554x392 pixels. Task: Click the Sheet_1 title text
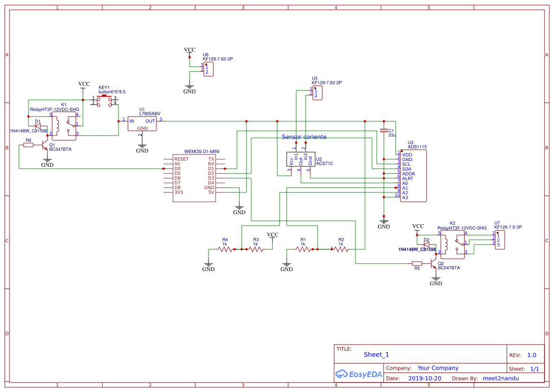click(376, 355)
